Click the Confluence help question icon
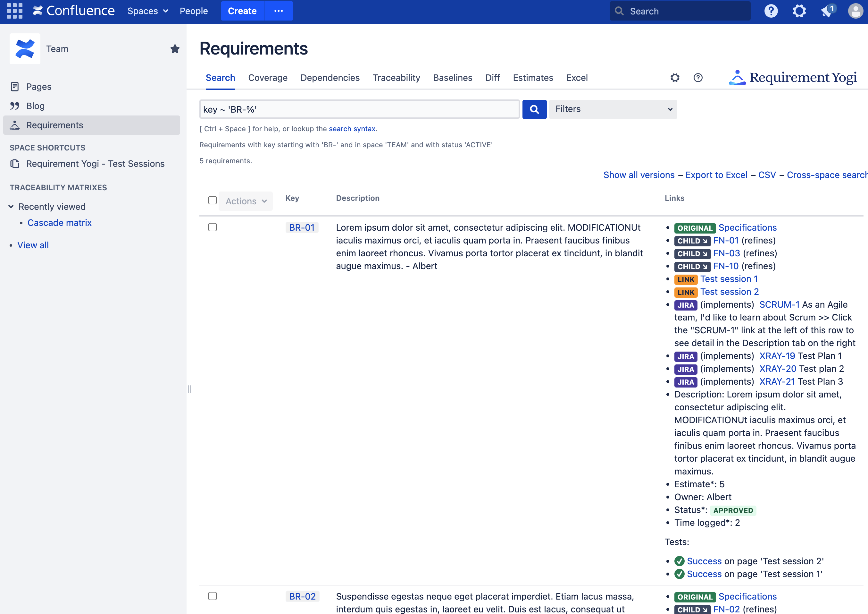This screenshot has width=868, height=614. tap(771, 11)
